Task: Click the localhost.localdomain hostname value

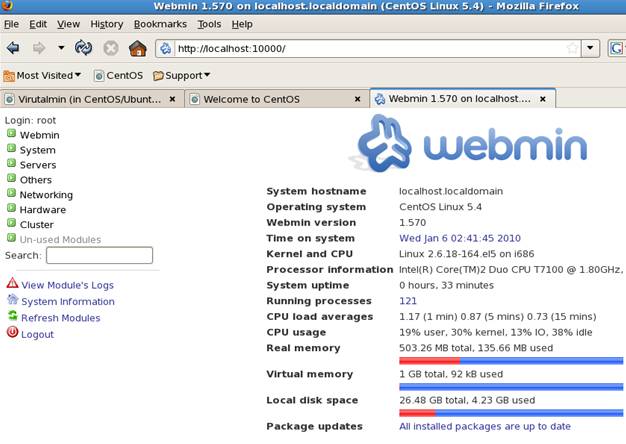Action: [451, 191]
